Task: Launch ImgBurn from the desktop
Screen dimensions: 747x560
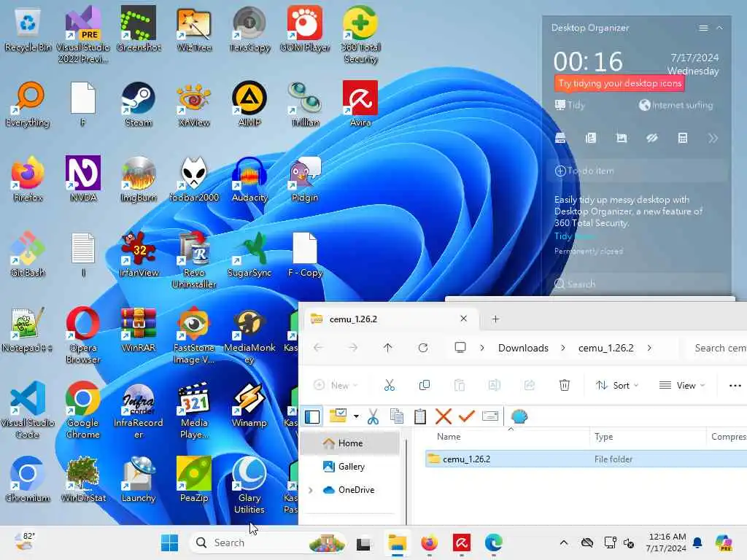Action: [138, 179]
